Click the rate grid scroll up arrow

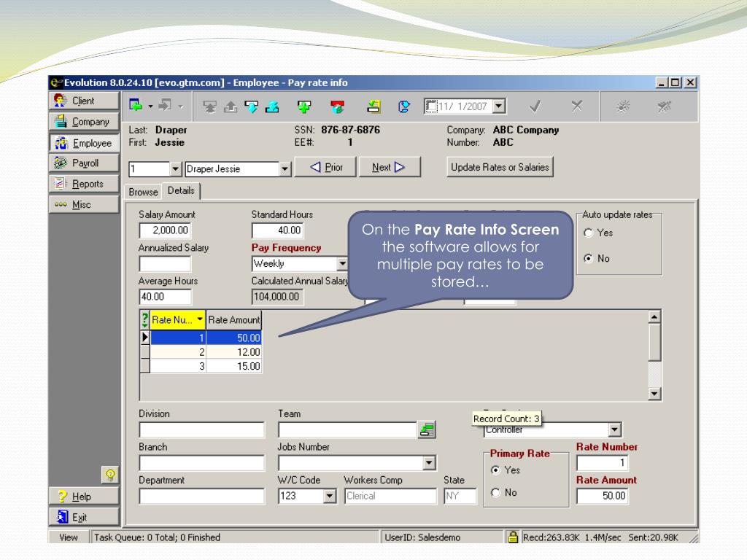(654, 316)
